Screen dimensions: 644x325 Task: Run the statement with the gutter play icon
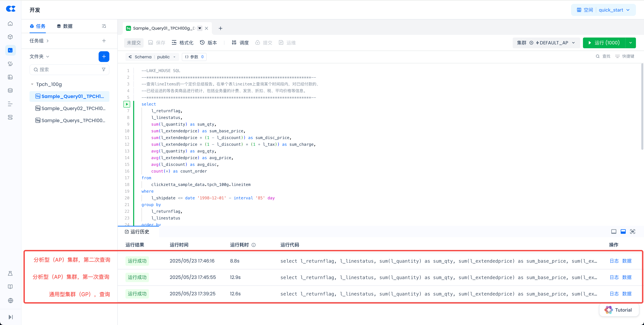coord(127,104)
